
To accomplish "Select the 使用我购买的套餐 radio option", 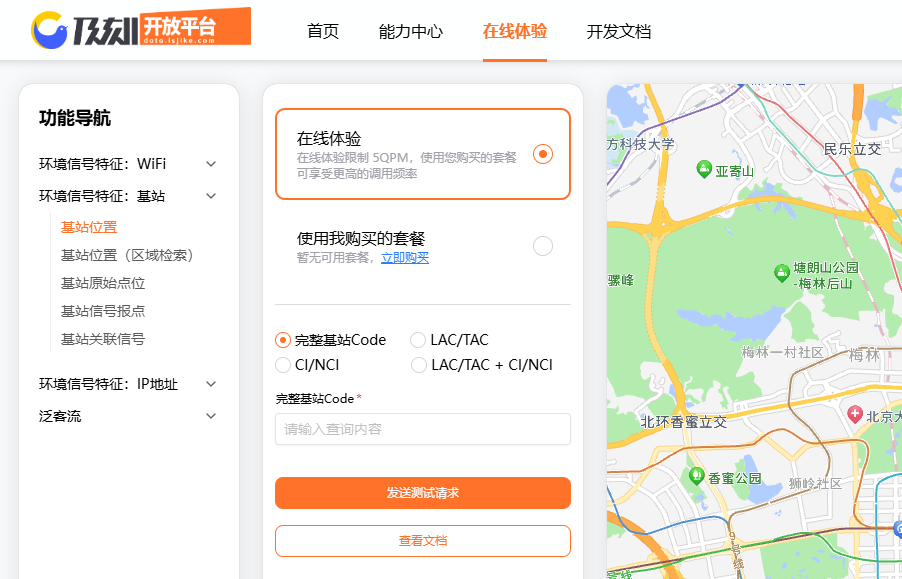I will click(x=542, y=246).
